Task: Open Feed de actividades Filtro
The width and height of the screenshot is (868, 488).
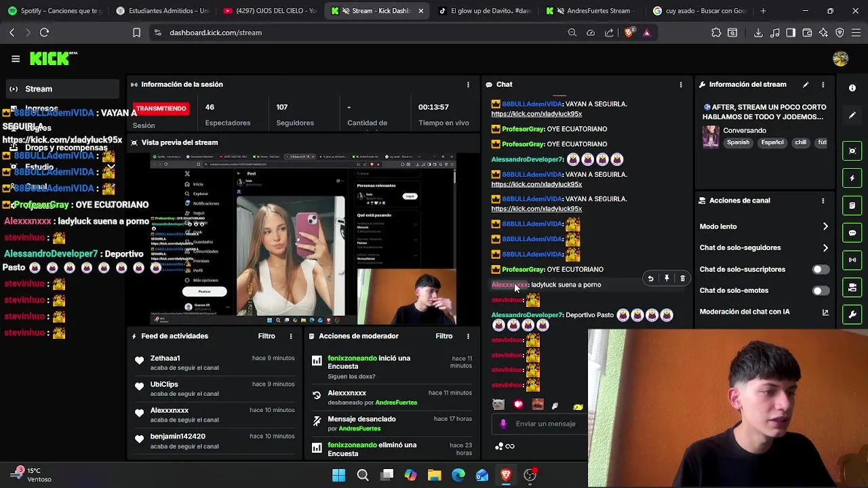Action: click(x=267, y=336)
